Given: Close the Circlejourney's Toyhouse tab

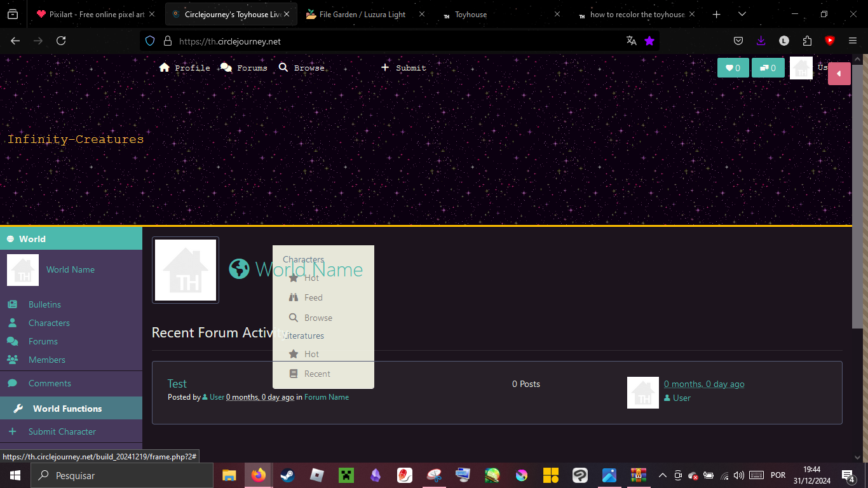Looking at the screenshot, I should 287,14.
